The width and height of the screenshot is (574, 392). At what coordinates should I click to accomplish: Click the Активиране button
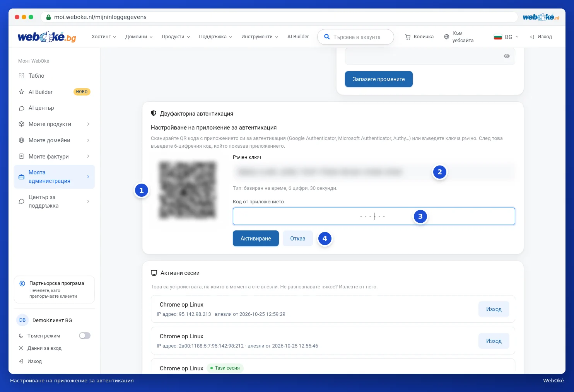click(x=256, y=239)
